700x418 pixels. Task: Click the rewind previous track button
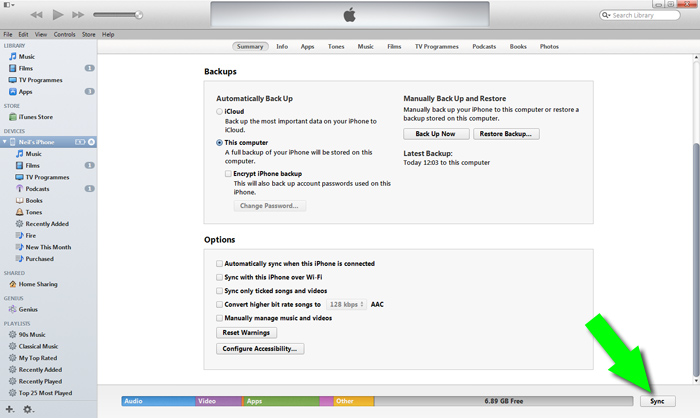[37, 15]
